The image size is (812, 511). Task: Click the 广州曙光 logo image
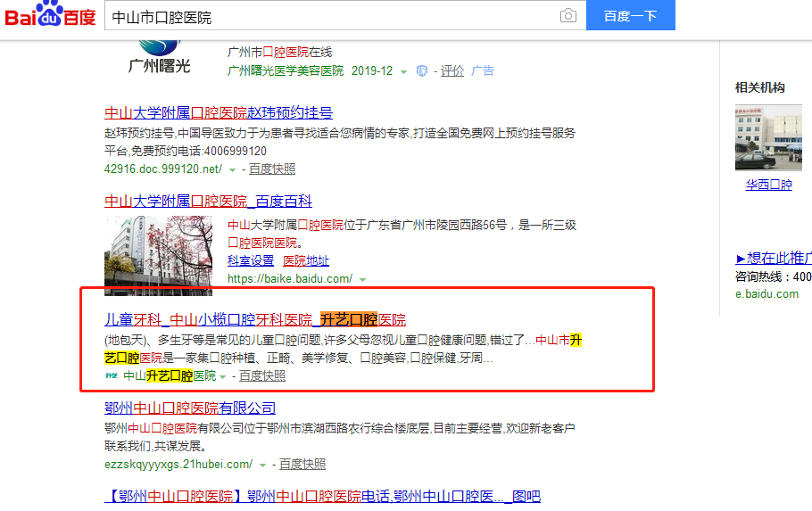(159, 57)
